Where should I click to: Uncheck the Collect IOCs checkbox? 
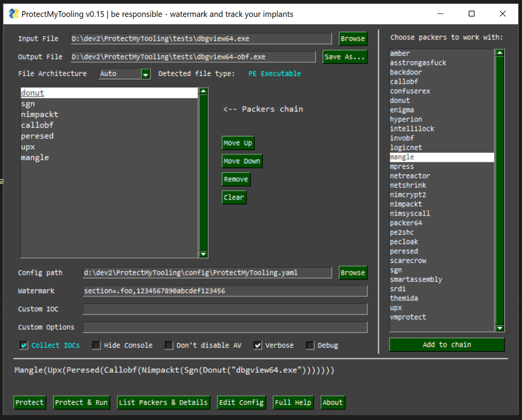point(24,345)
